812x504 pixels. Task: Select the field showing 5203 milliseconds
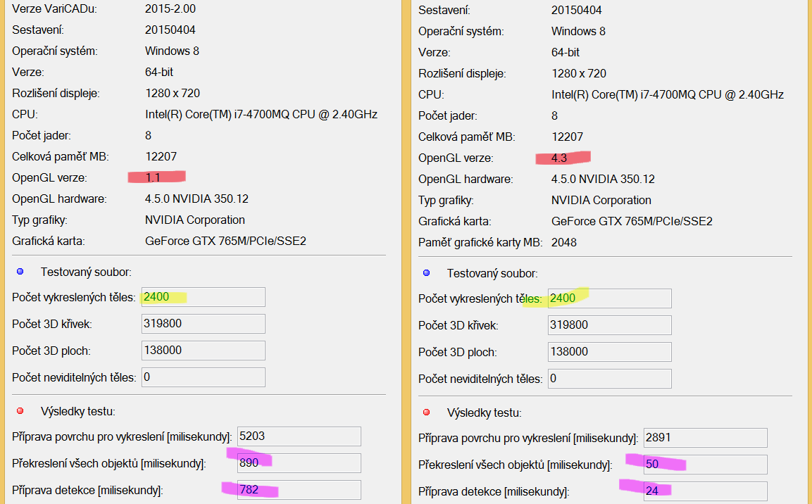tap(299, 436)
